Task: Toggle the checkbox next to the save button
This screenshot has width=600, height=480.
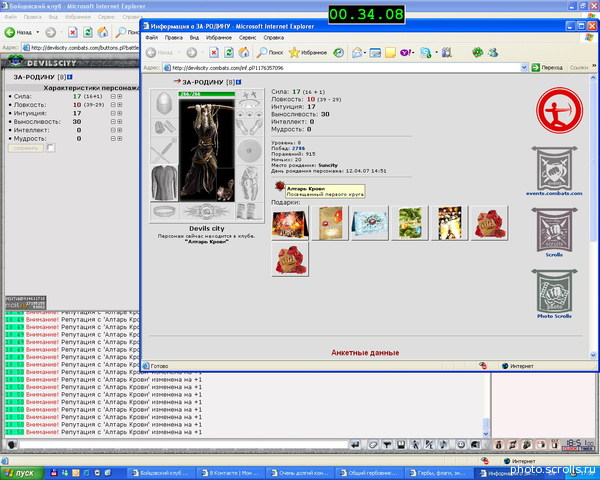Action: point(51,148)
